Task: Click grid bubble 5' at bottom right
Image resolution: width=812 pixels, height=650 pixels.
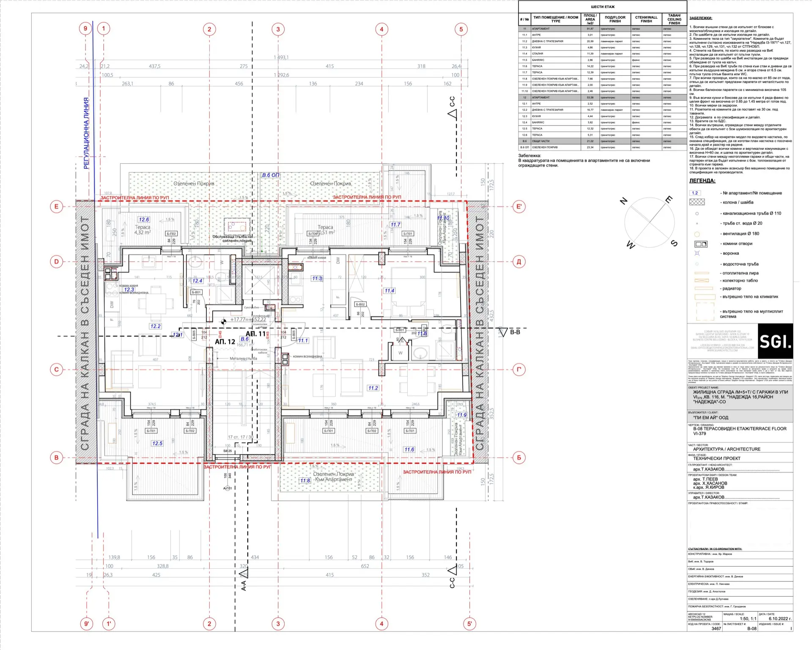Action: pos(469,623)
